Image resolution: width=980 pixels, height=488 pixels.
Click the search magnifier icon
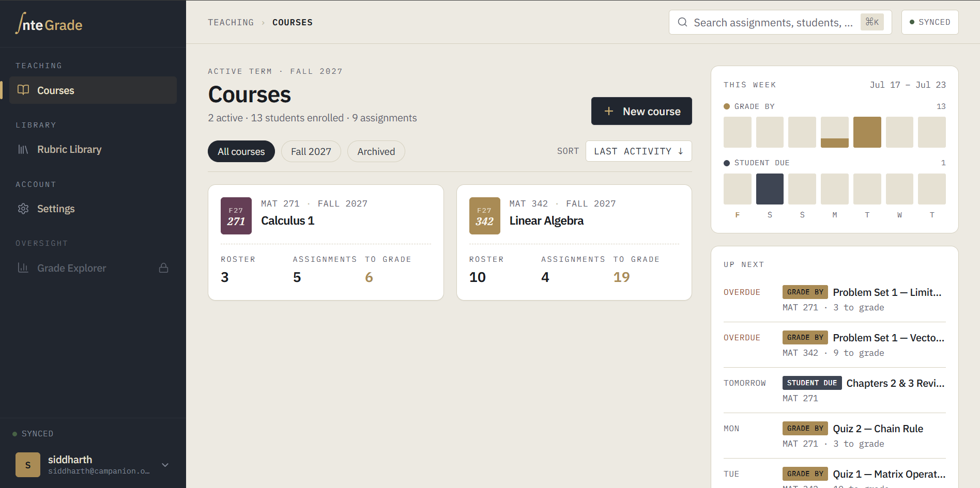682,22
